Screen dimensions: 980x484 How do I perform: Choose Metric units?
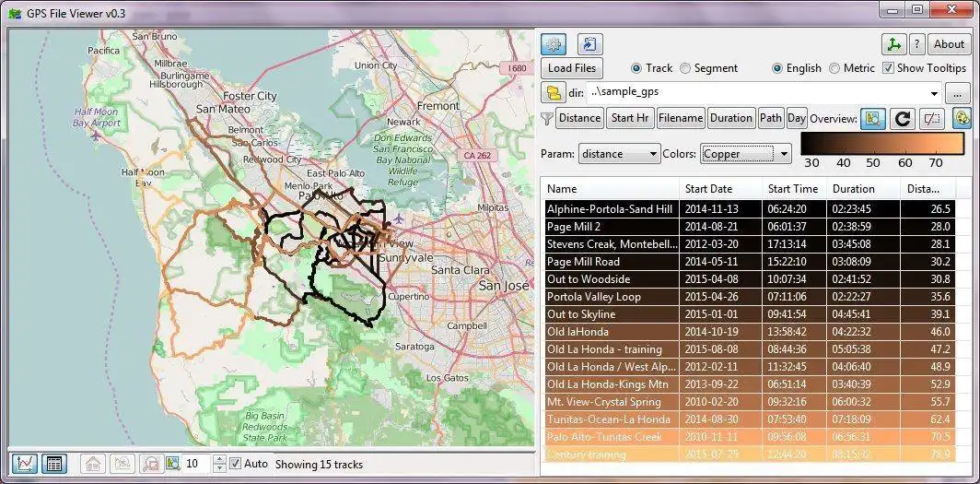pyautogui.click(x=852, y=68)
